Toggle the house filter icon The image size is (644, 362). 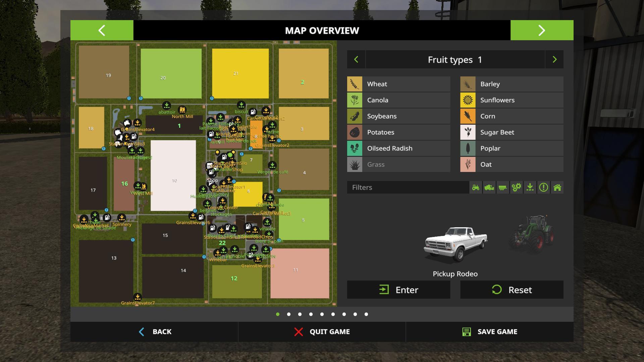[x=557, y=187]
